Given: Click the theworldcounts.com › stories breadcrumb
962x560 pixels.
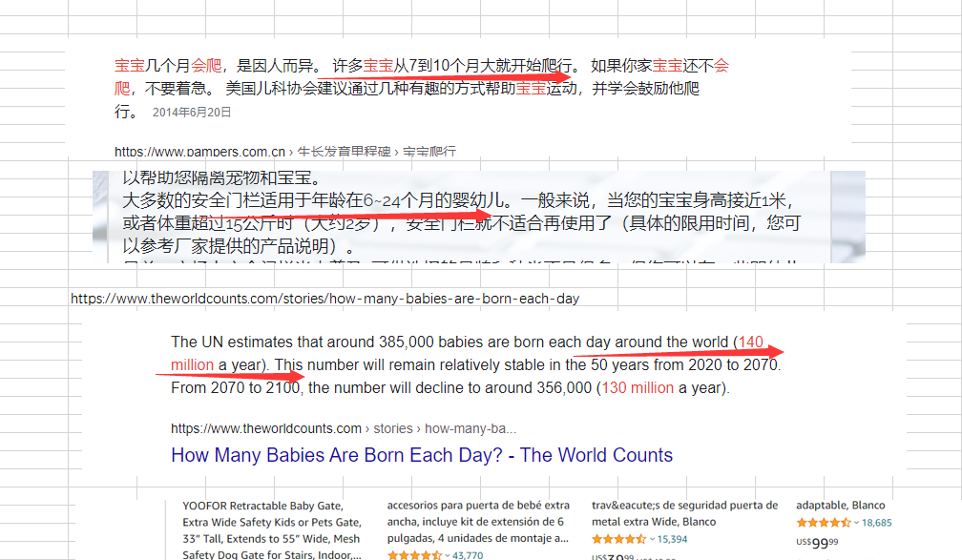Looking at the screenshot, I should pos(344,428).
